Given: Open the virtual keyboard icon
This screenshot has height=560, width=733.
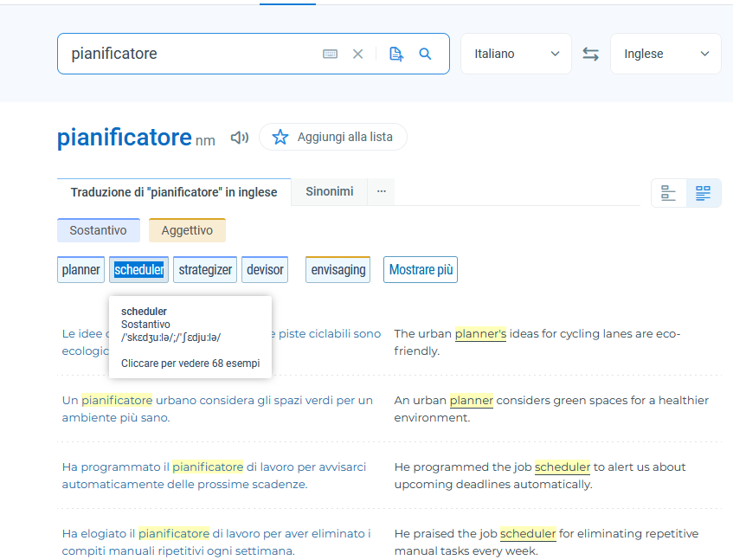Looking at the screenshot, I should pos(330,54).
